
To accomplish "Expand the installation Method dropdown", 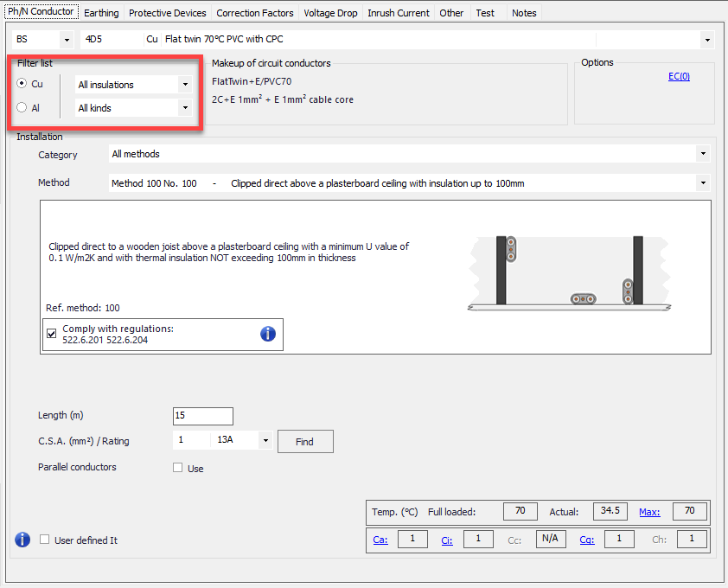I will click(409, 183).
